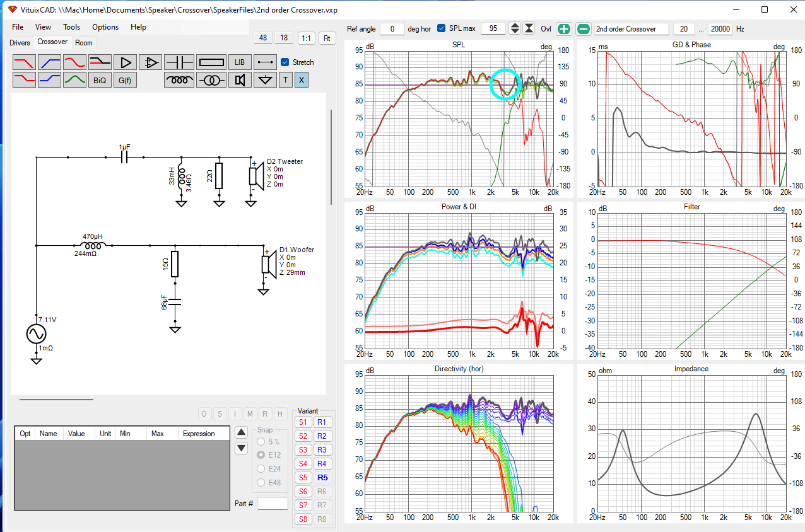The height and width of the screenshot is (532, 805).
Task: Select the E24 snap radio option
Action: (x=261, y=468)
